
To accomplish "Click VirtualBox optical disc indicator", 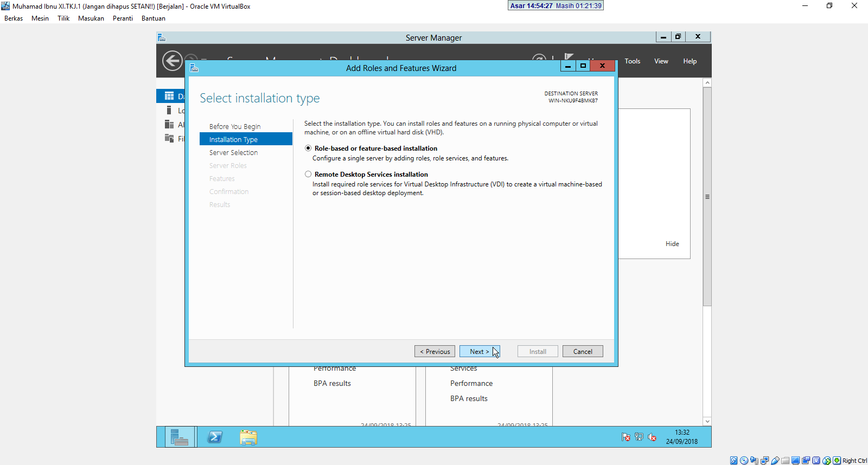I will click(x=744, y=461).
